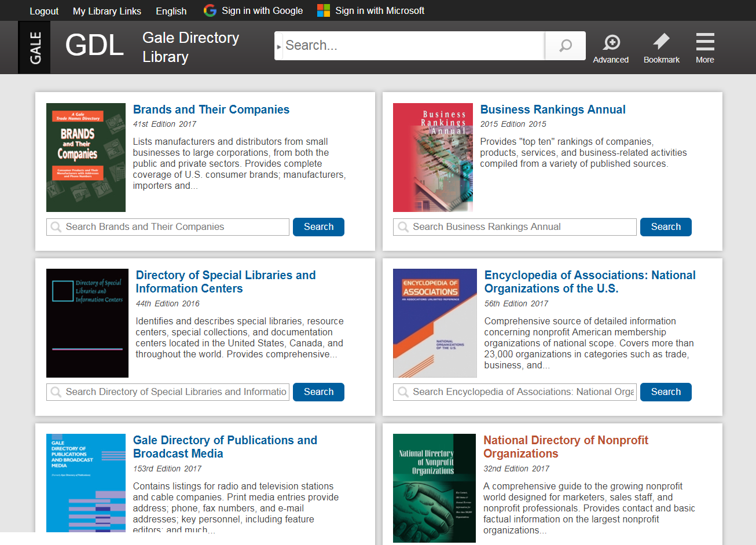Click the Gale logo badge
This screenshot has height=545, width=756.
[x=34, y=47]
